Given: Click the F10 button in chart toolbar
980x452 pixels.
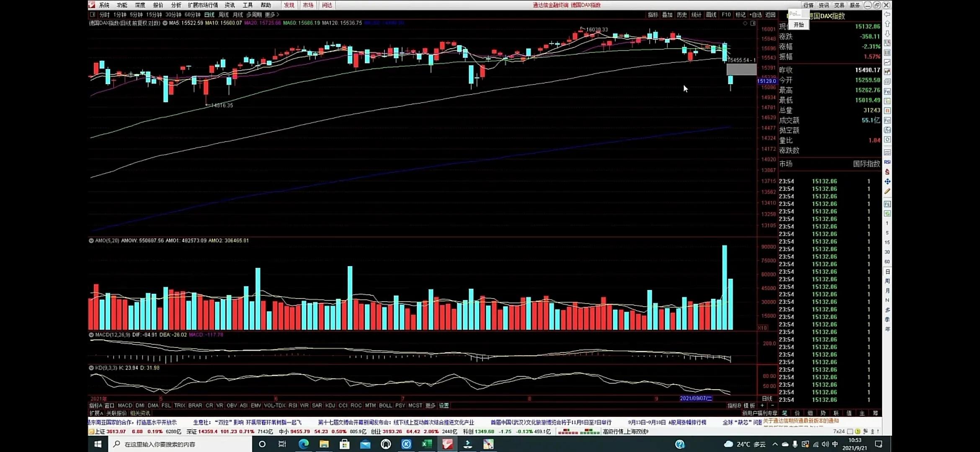Looking at the screenshot, I should [x=726, y=15].
